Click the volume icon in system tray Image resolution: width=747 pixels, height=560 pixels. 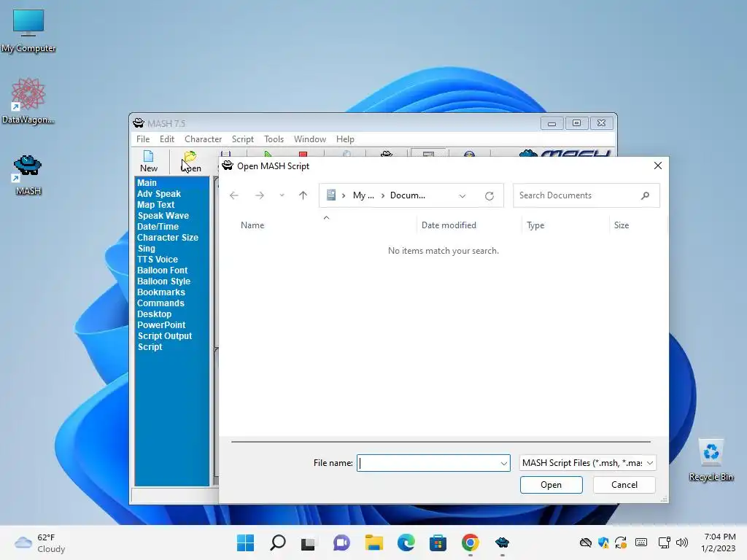[682, 542]
